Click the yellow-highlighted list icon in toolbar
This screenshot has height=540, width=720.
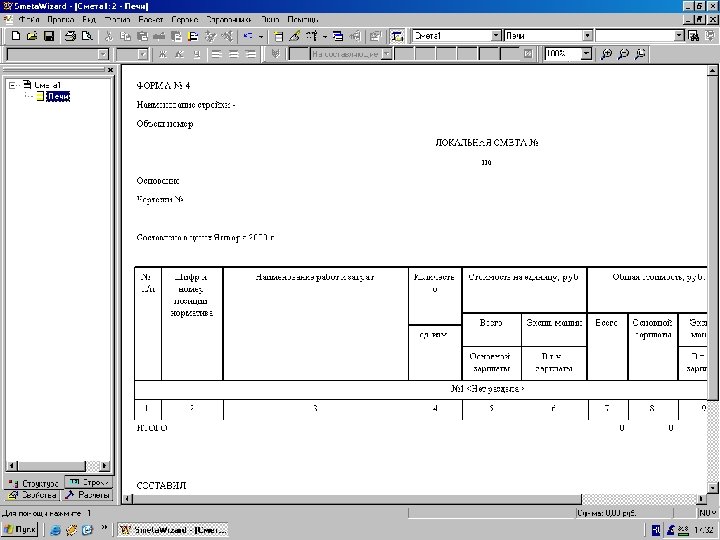coord(193,36)
